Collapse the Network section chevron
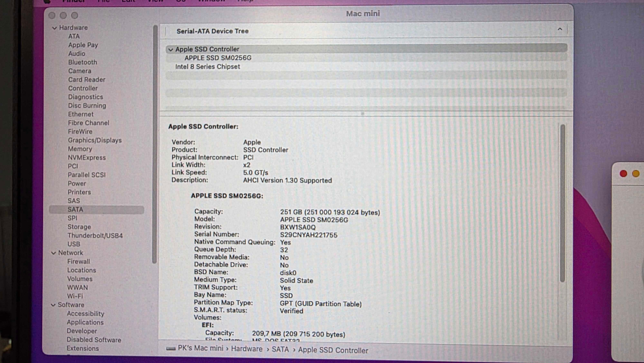 coord(53,253)
